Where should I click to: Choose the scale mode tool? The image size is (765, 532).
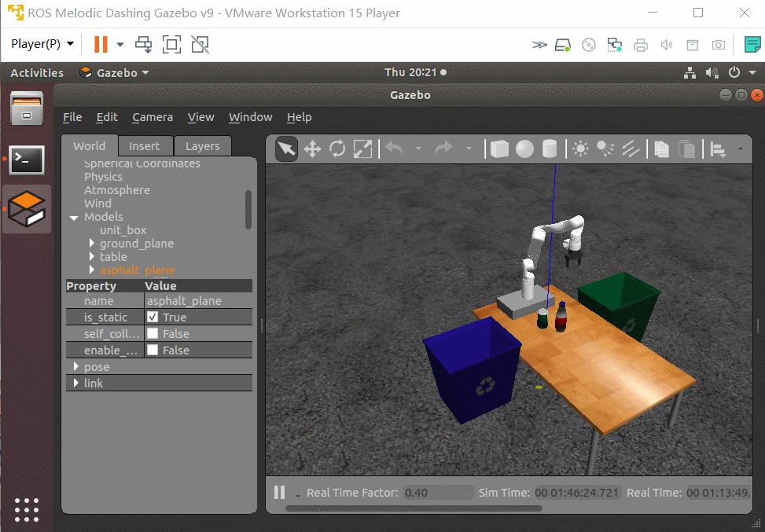click(362, 149)
